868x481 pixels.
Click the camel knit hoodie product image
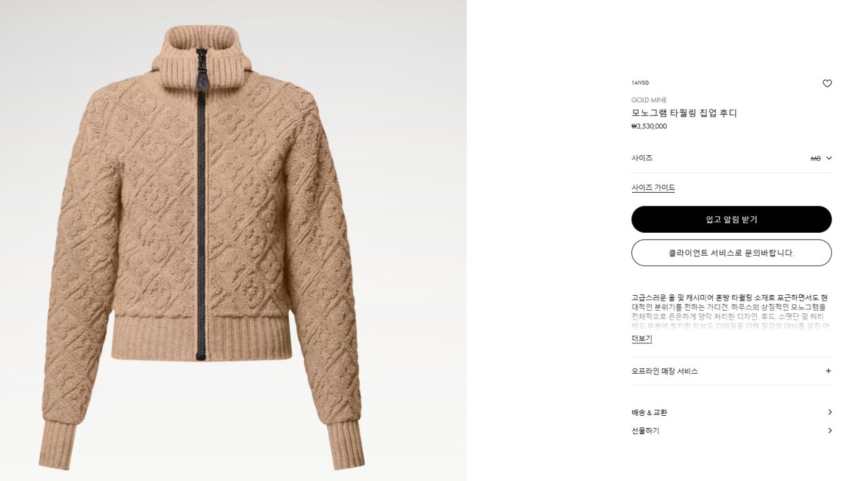pos(203,248)
